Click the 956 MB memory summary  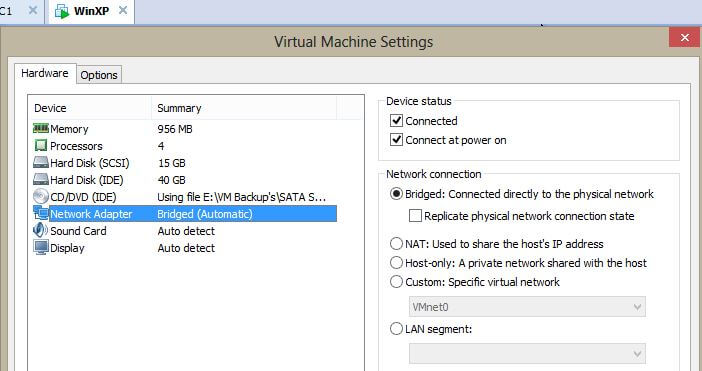[x=175, y=129]
